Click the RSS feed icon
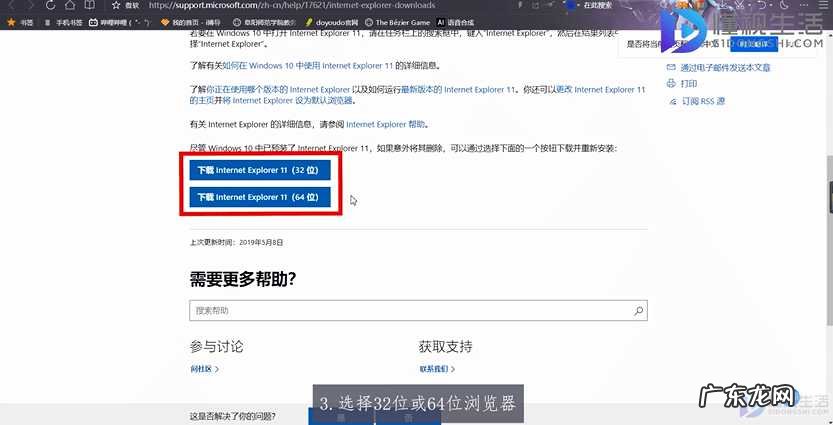833x425 pixels. click(x=673, y=101)
